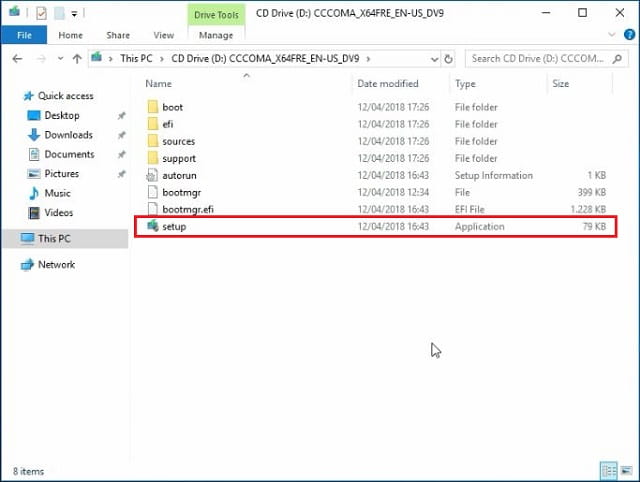
Task: Click the autorun Setup Information type cell
Action: pos(493,175)
